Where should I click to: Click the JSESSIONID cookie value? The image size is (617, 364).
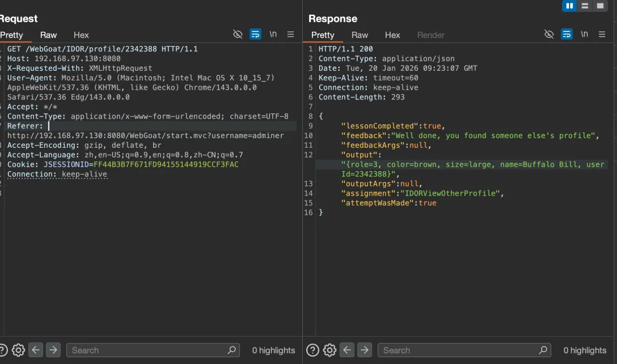(x=166, y=164)
